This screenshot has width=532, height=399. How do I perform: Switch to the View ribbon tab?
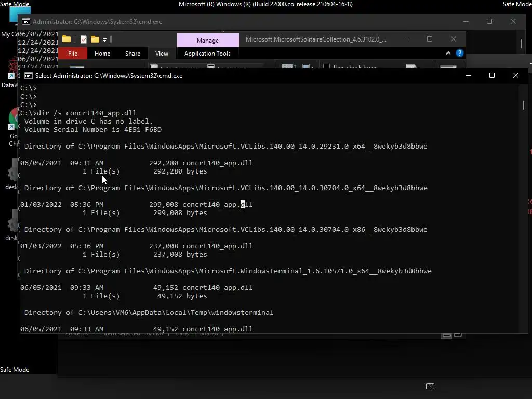click(x=162, y=54)
